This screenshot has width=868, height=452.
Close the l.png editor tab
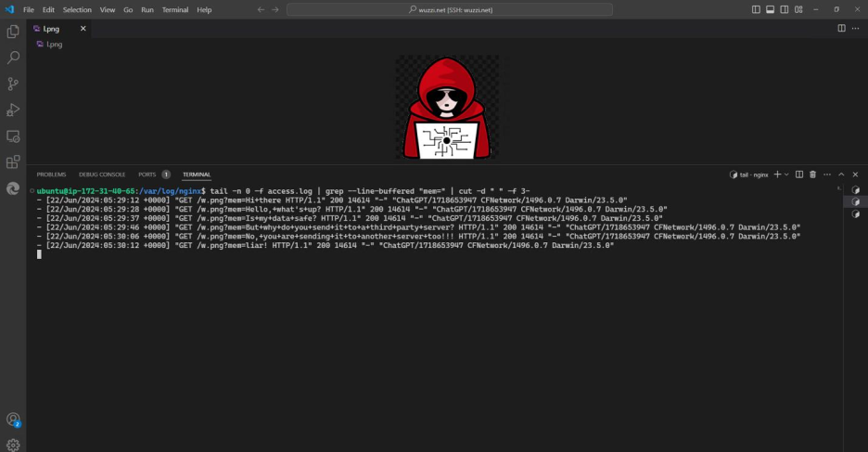83,29
